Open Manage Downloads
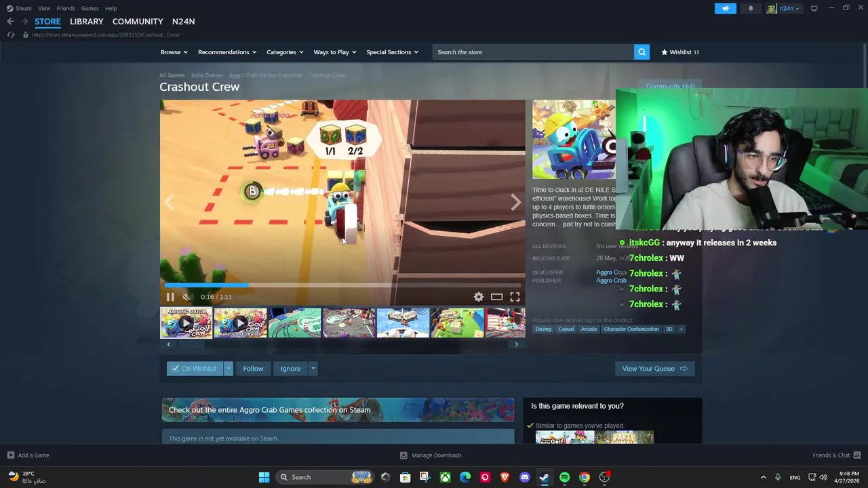This screenshot has width=868, height=488. click(x=431, y=455)
